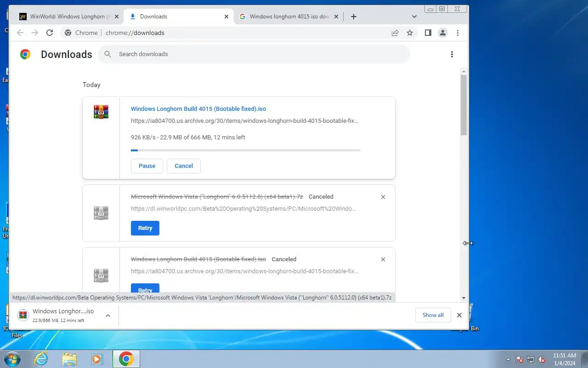
Task: Click the network icon in tray
Action: click(531, 359)
